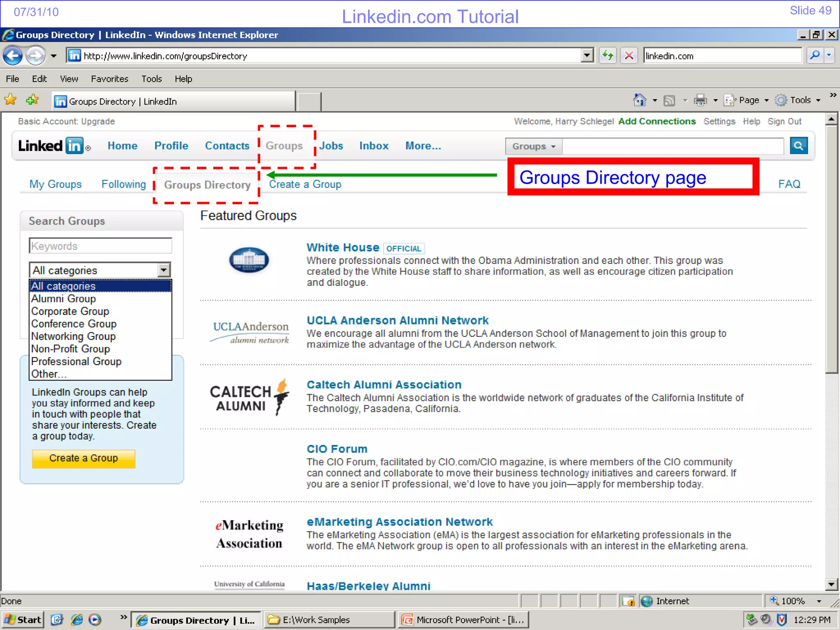
Task: Open the recent pages dropdown arrow
Action: point(54,56)
